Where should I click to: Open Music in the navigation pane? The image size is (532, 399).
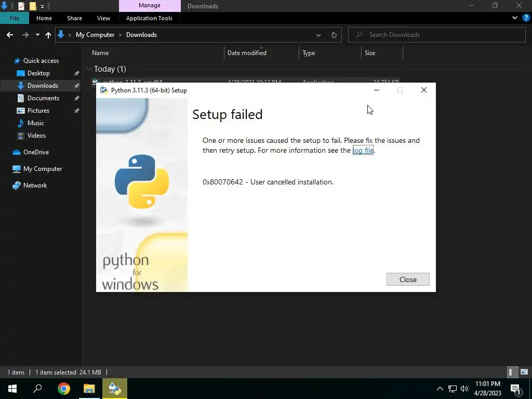pos(36,123)
